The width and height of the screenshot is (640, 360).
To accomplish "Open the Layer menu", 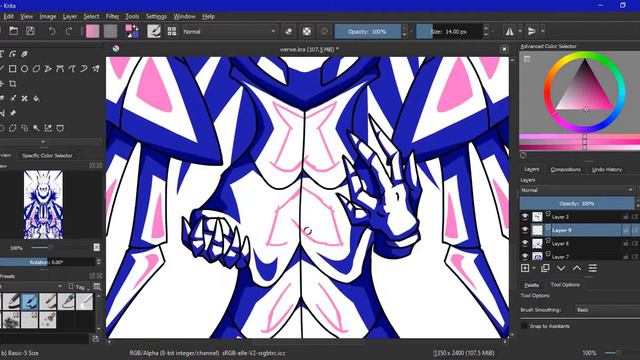I will tap(70, 16).
